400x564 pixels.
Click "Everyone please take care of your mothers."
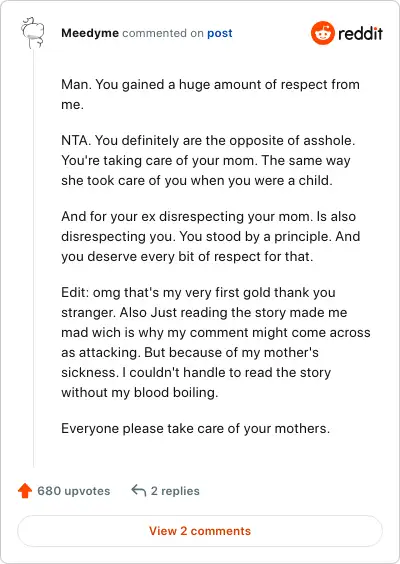click(195, 429)
